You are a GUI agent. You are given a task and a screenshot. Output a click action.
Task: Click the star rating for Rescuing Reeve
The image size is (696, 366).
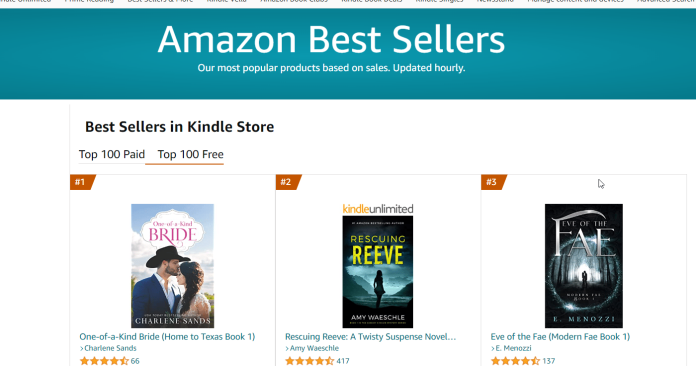click(x=309, y=361)
